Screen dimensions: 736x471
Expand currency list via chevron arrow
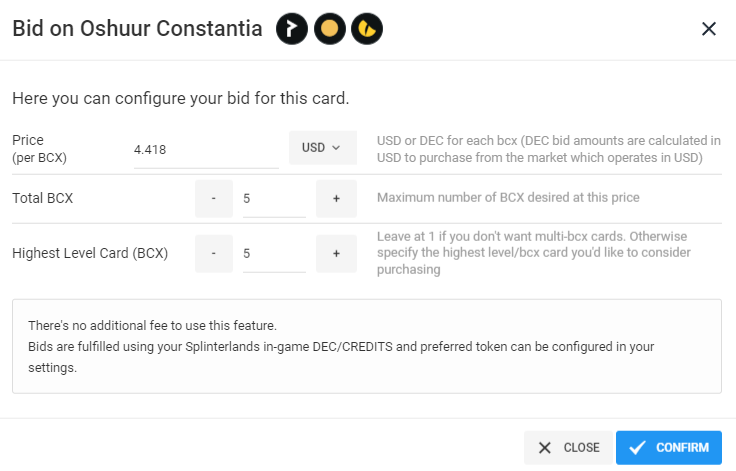click(x=336, y=147)
